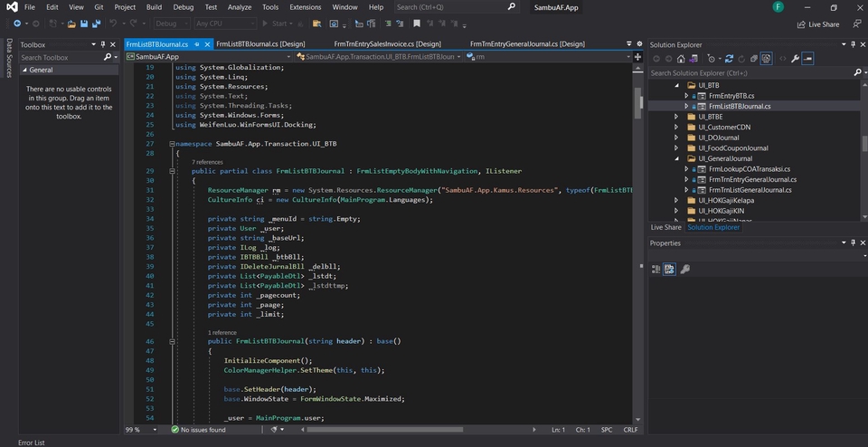Open the member dropdown showing rm
868x447 pixels.
(548, 56)
